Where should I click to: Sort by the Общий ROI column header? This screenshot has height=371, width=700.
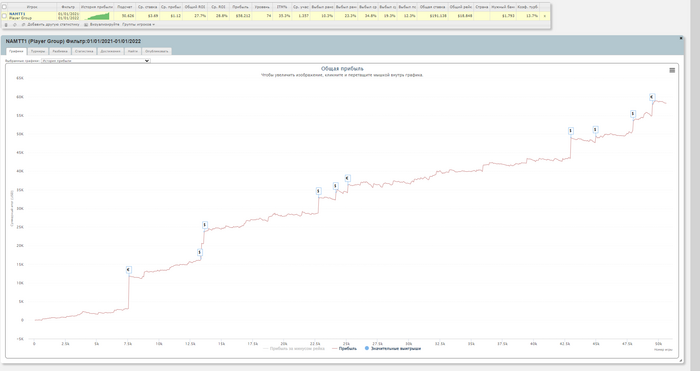195,7
